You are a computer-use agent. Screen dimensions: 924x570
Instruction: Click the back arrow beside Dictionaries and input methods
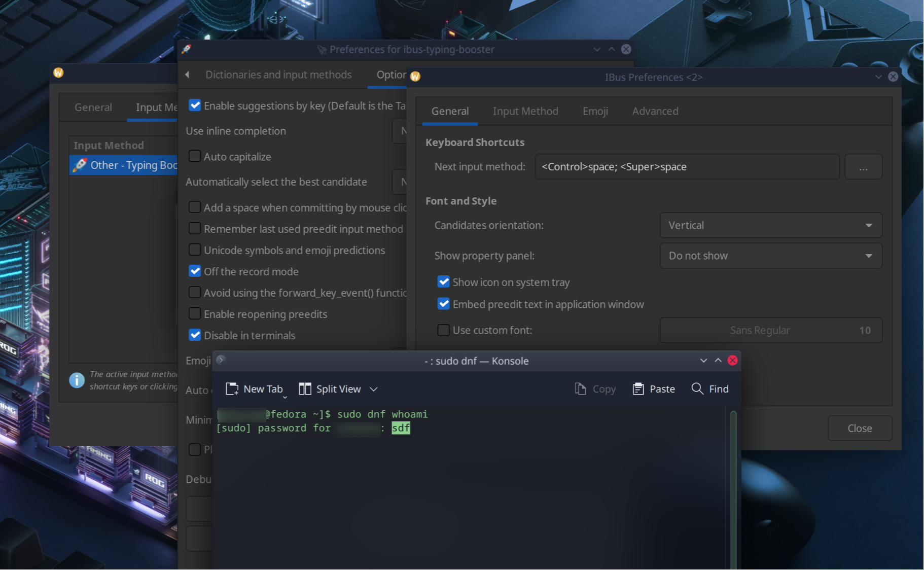pos(187,75)
